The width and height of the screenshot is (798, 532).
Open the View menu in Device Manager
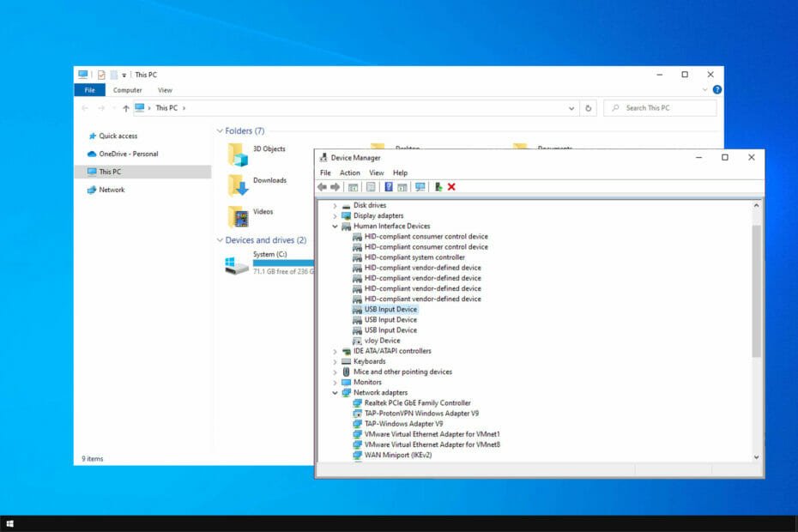(x=376, y=173)
